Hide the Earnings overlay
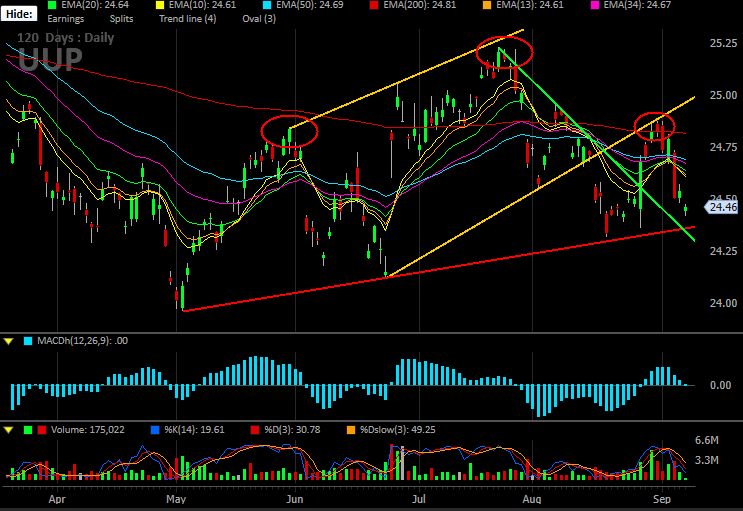Viewport: 743px width, 511px height. pos(65,19)
